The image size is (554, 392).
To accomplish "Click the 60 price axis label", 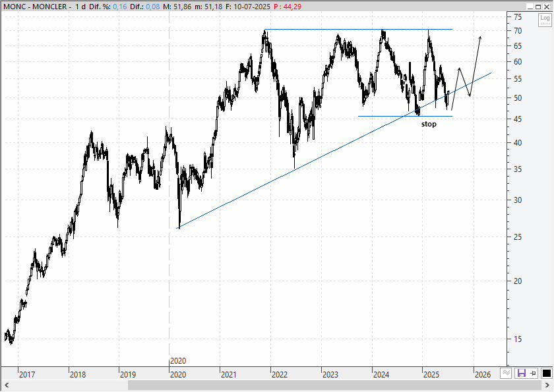I will [518, 62].
